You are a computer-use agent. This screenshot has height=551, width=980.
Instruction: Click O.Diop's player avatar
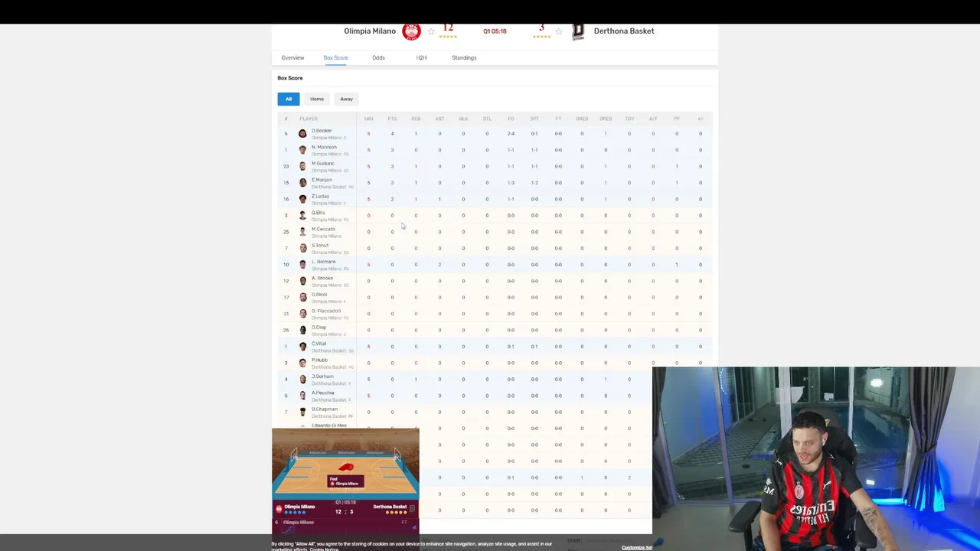pyautogui.click(x=302, y=330)
